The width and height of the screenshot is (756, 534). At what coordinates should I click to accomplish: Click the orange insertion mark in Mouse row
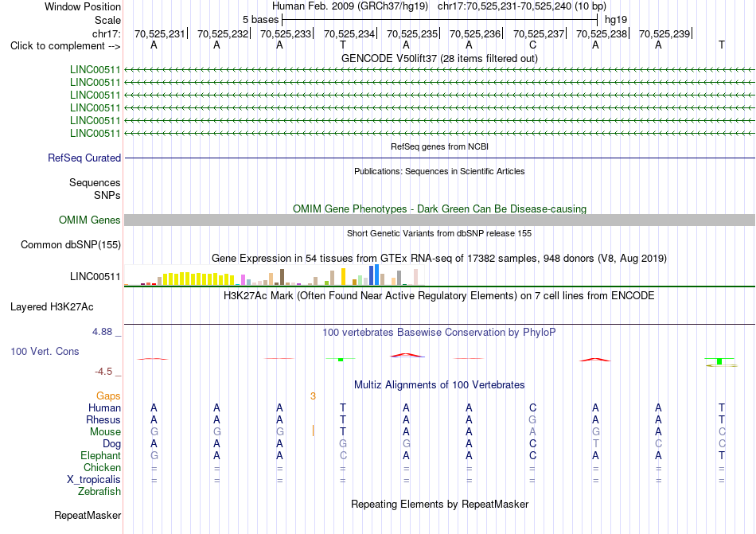(x=313, y=431)
